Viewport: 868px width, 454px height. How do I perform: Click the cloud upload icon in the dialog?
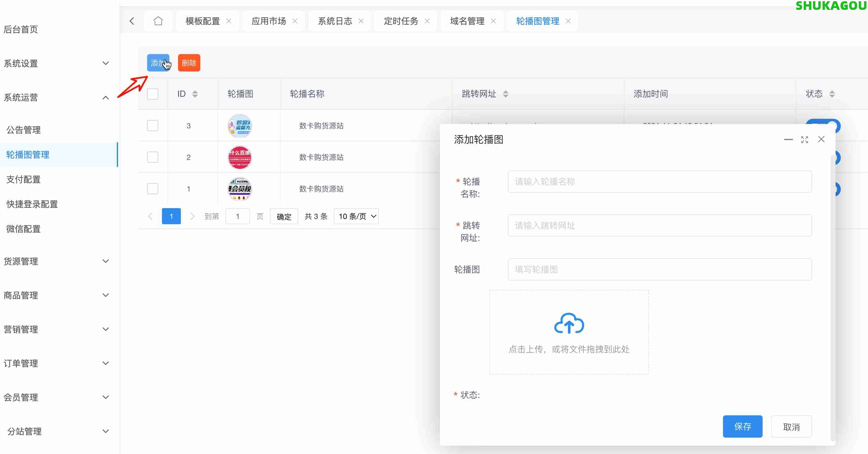click(x=568, y=323)
